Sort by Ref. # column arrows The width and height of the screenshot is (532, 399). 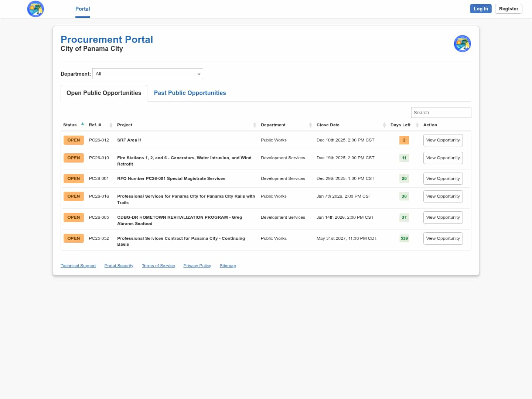tap(111, 125)
